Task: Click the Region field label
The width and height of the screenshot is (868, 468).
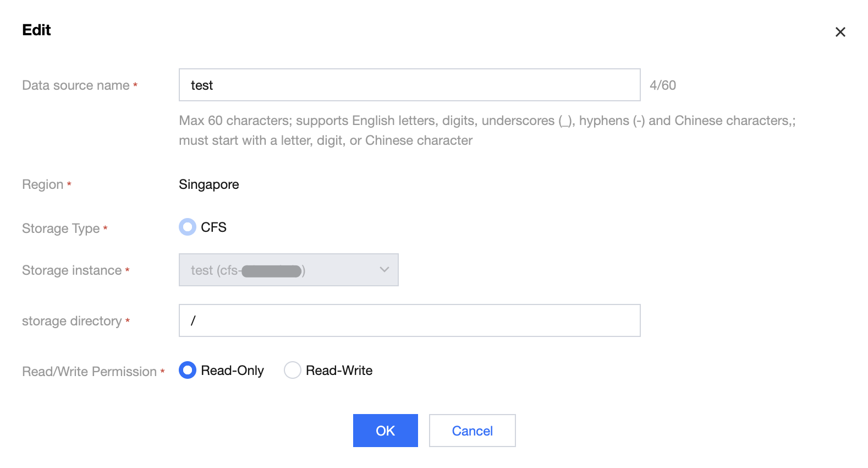Action: [43, 184]
